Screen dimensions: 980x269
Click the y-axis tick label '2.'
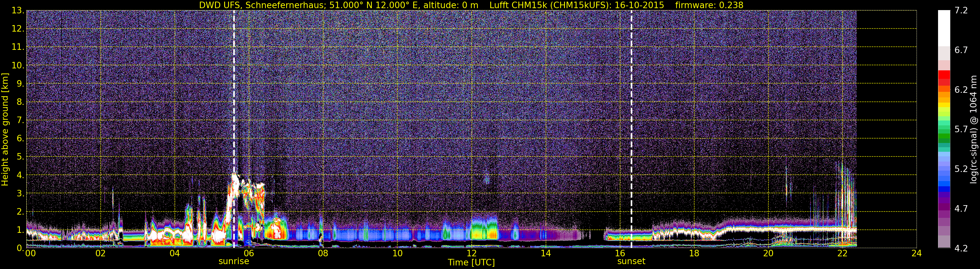click(x=20, y=211)
